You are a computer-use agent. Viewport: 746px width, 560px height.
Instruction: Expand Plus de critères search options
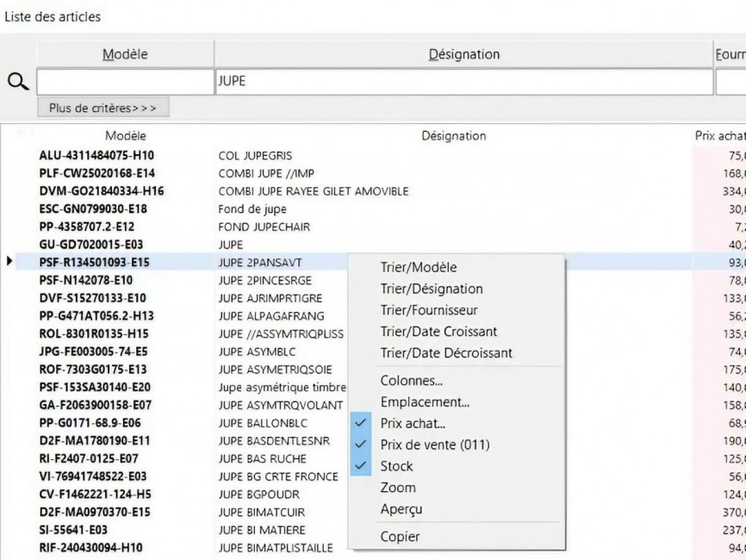click(103, 108)
